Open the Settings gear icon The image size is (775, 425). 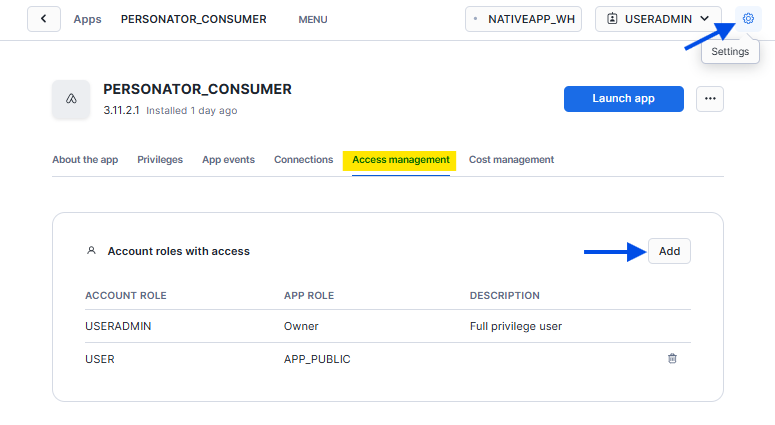[x=748, y=19]
